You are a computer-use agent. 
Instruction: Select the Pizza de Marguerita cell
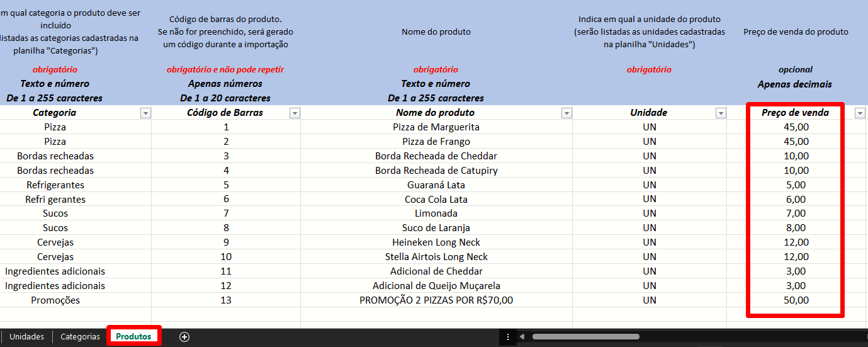click(436, 127)
